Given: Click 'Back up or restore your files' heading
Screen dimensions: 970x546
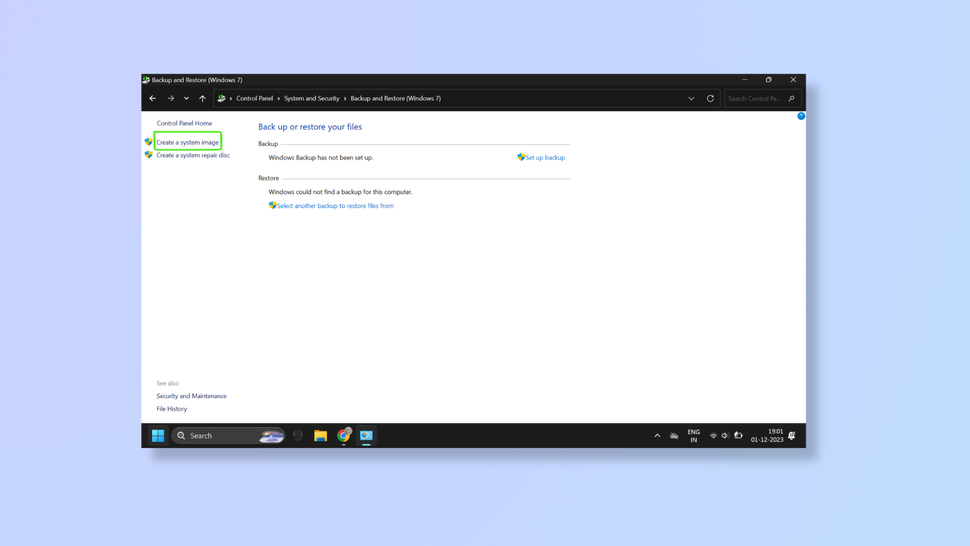Looking at the screenshot, I should pos(310,127).
